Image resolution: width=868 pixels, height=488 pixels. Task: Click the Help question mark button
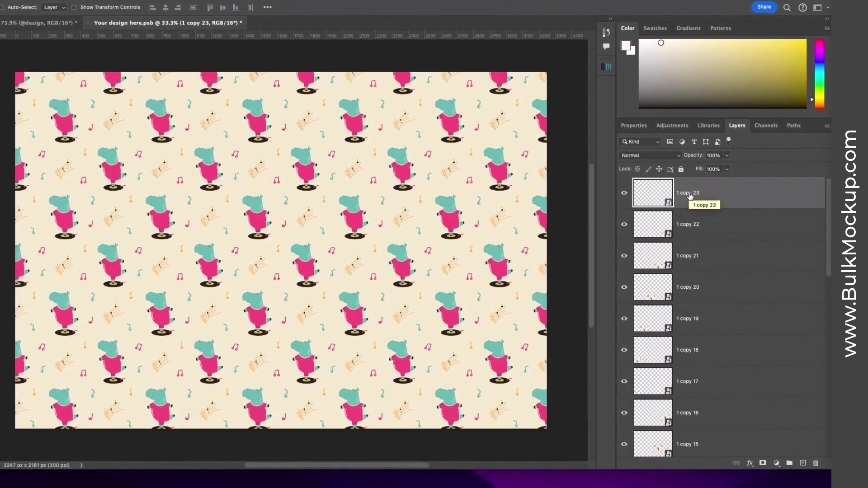pos(803,7)
